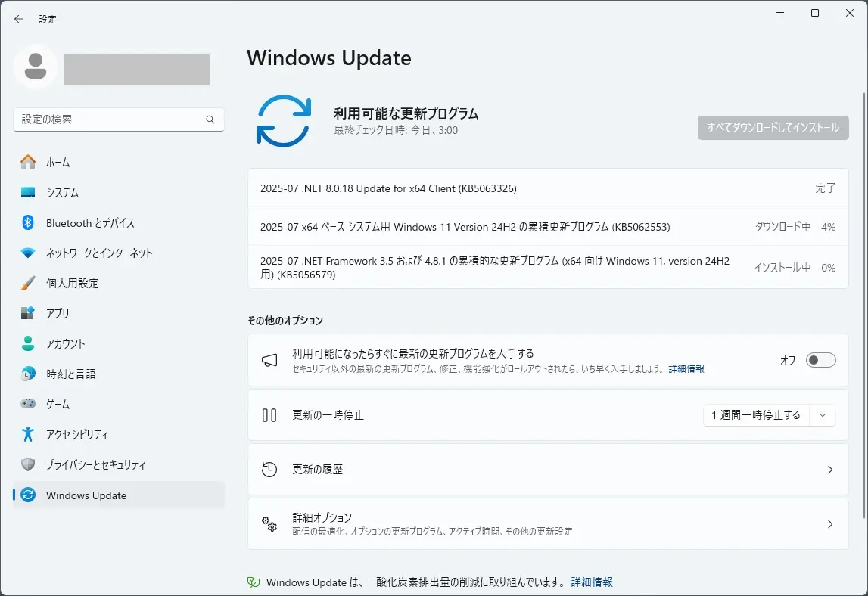868x596 pixels.
Task: Click the history clock icon
Action: [x=269, y=469]
